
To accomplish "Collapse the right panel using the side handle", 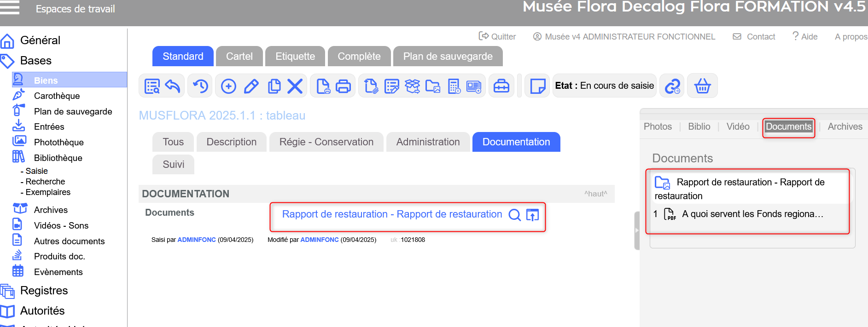I will [x=637, y=230].
